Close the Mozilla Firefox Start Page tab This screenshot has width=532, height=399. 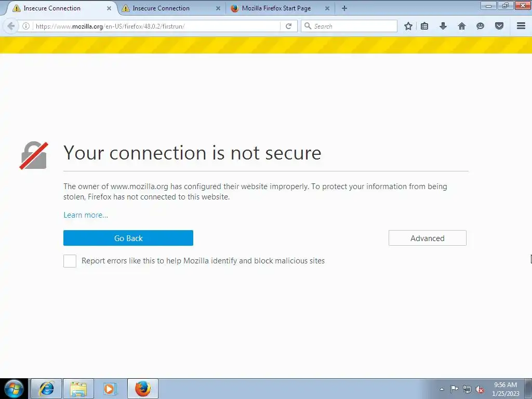tap(327, 8)
